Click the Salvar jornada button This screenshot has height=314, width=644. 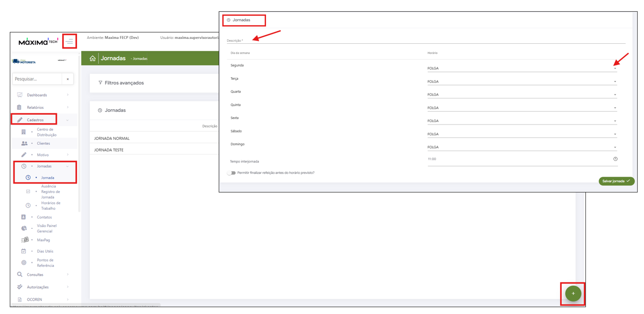[x=616, y=181]
